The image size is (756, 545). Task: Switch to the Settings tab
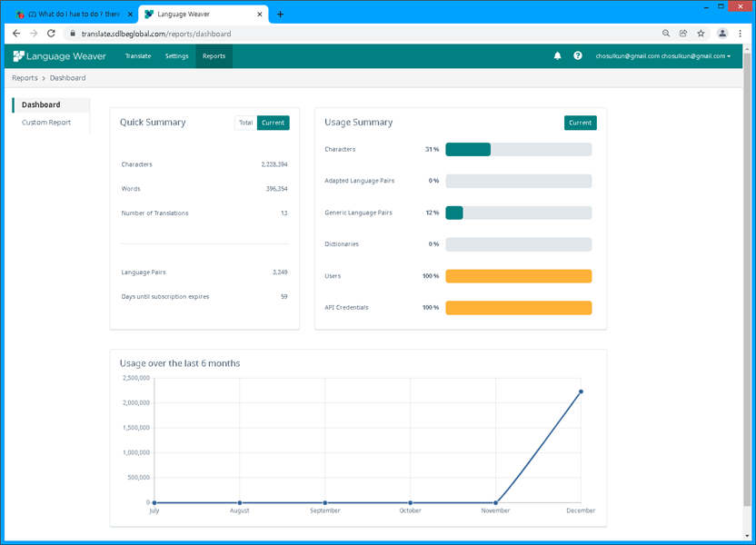click(176, 55)
